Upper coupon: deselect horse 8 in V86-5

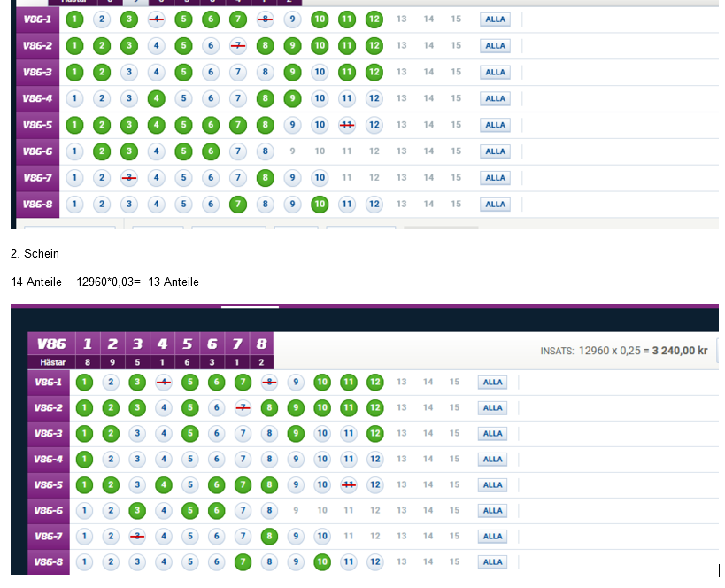(265, 125)
